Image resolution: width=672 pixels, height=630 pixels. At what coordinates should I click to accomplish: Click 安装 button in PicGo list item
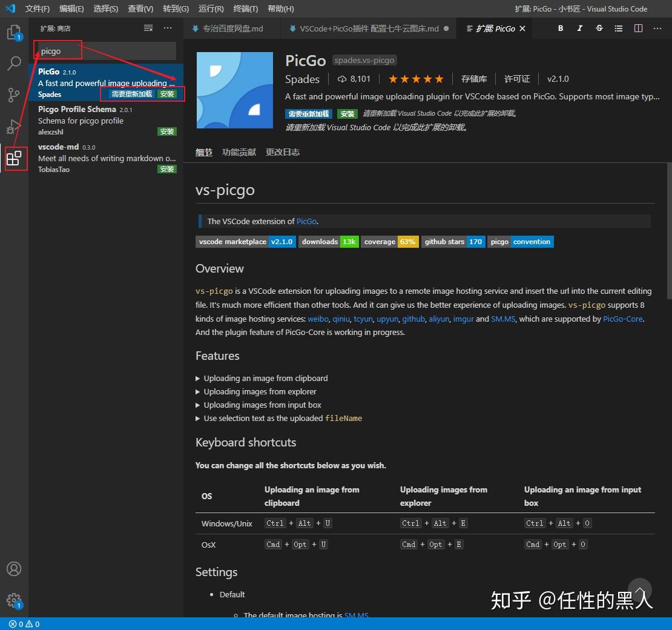(167, 94)
